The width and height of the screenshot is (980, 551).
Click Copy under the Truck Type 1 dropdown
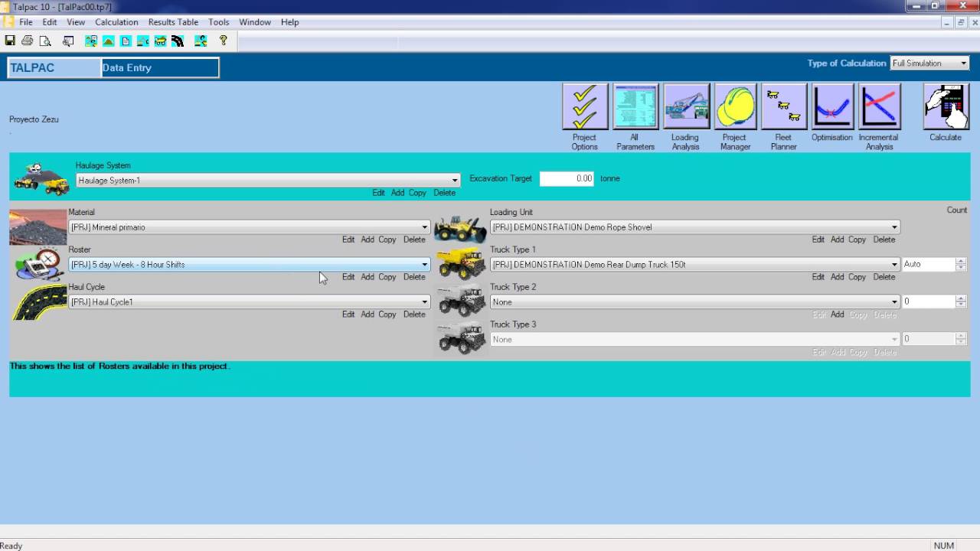pos(857,277)
